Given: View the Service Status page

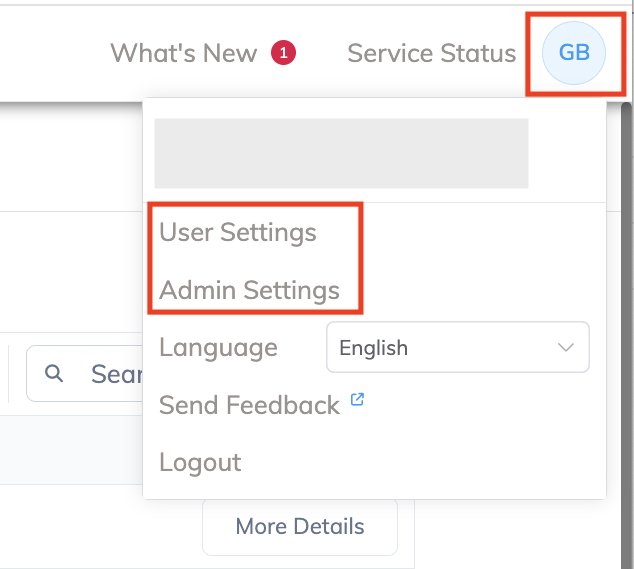Looking at the screenshot, I should pyautogui.click(x=431, y=53).
